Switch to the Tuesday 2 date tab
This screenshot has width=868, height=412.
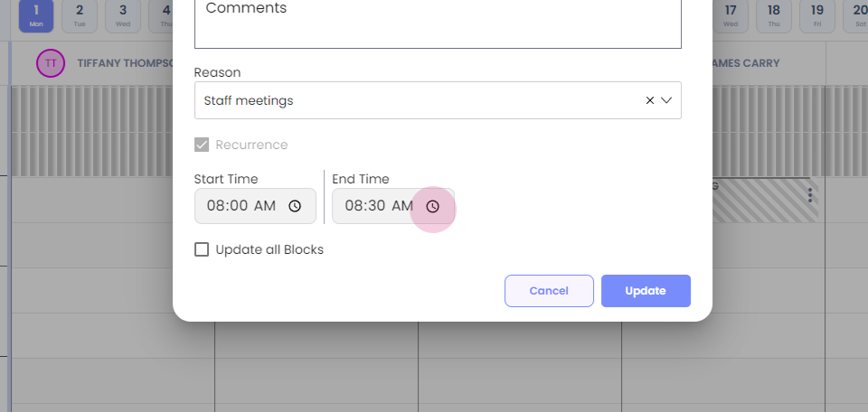(x=80, y=15)
